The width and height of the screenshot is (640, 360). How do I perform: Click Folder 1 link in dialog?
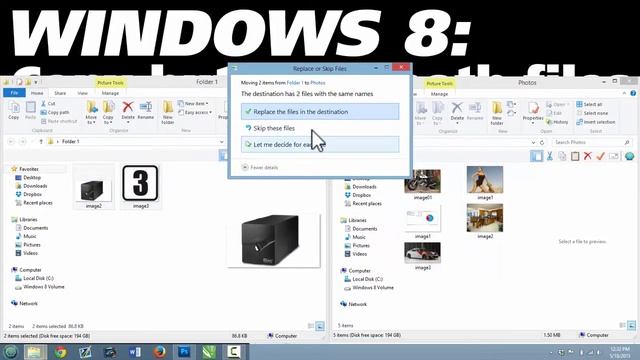[295, 83]
